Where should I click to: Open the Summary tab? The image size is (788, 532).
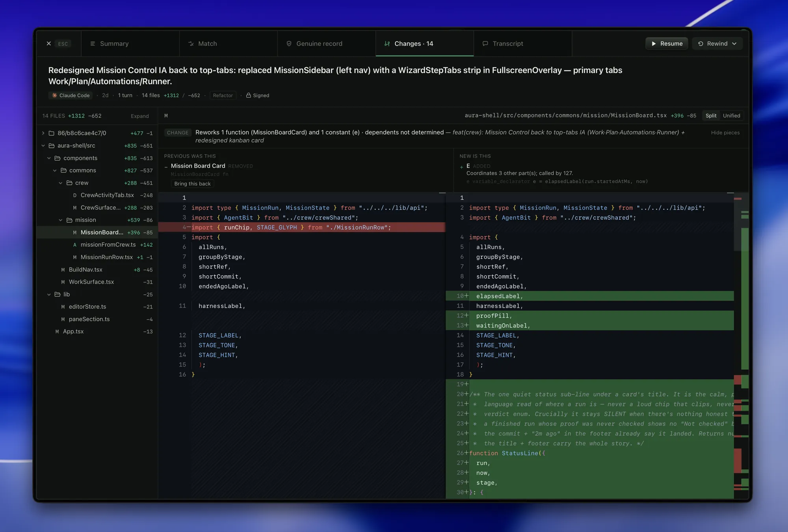[130, 44]
